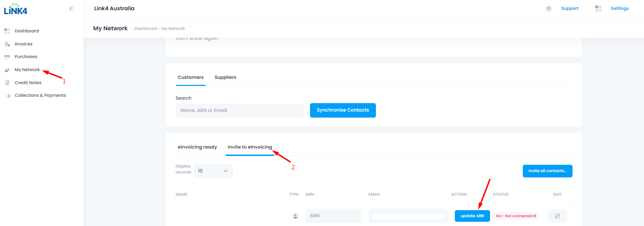Open the Settings link
The width and height of the screenshot is (644, 226).
(620, 8)
